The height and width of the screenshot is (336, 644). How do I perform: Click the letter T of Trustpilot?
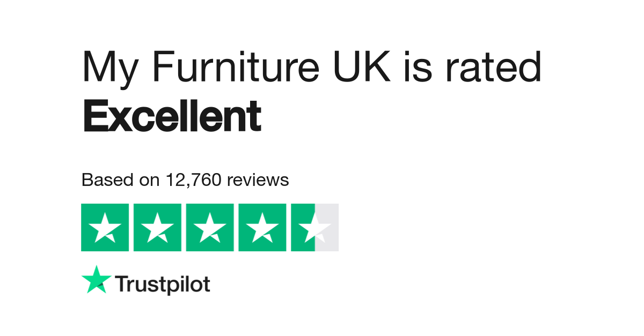pyautogui.click(x=123, y=283)
